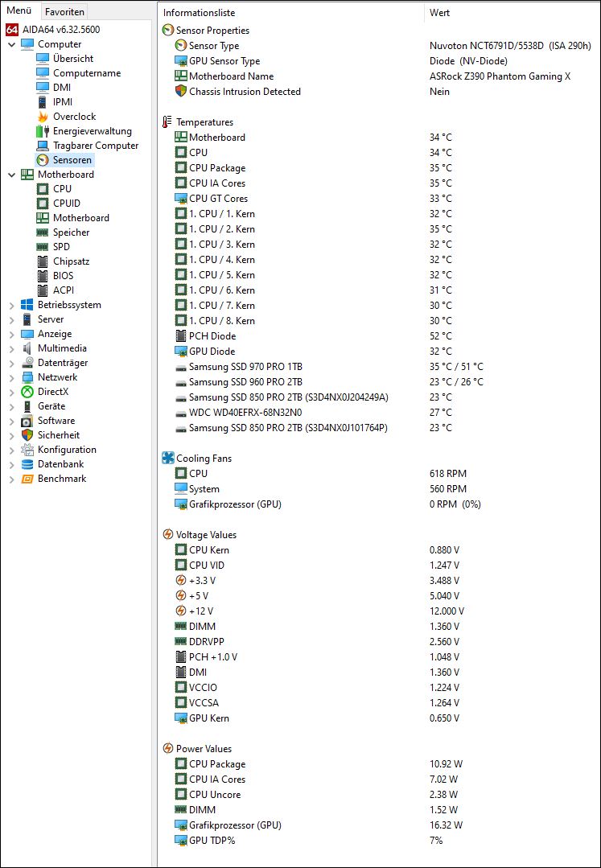Select CPU under Motherboard tree
The image size is (601, 868).
(x=63, y=189)
